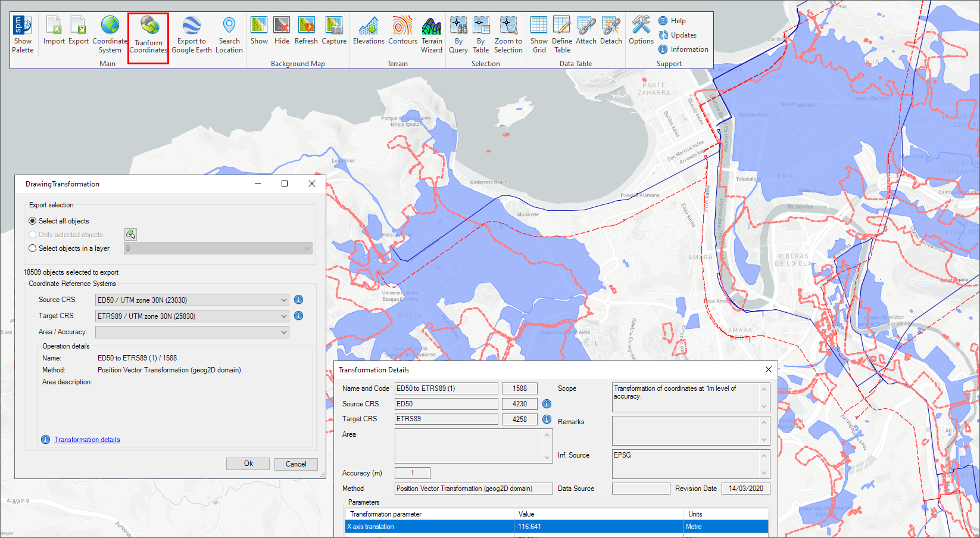
Task: Select the X-axis translation parameter row
Action: click(557, 527)
